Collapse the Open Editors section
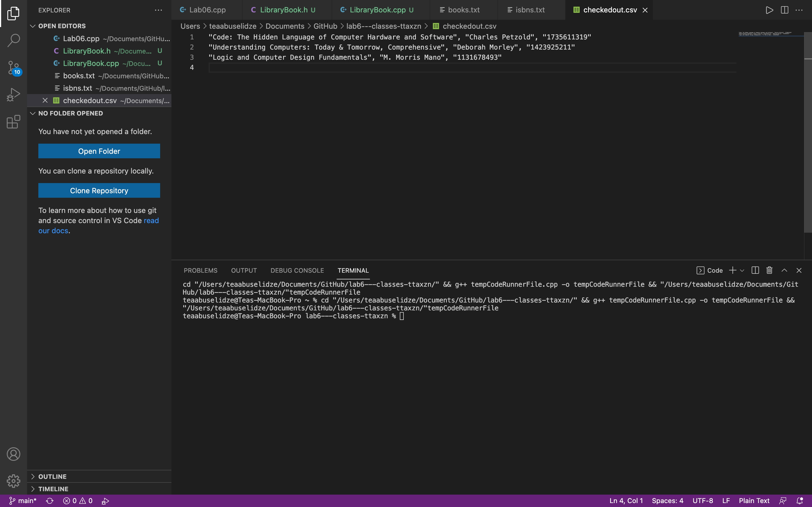 tap(32, 26)
